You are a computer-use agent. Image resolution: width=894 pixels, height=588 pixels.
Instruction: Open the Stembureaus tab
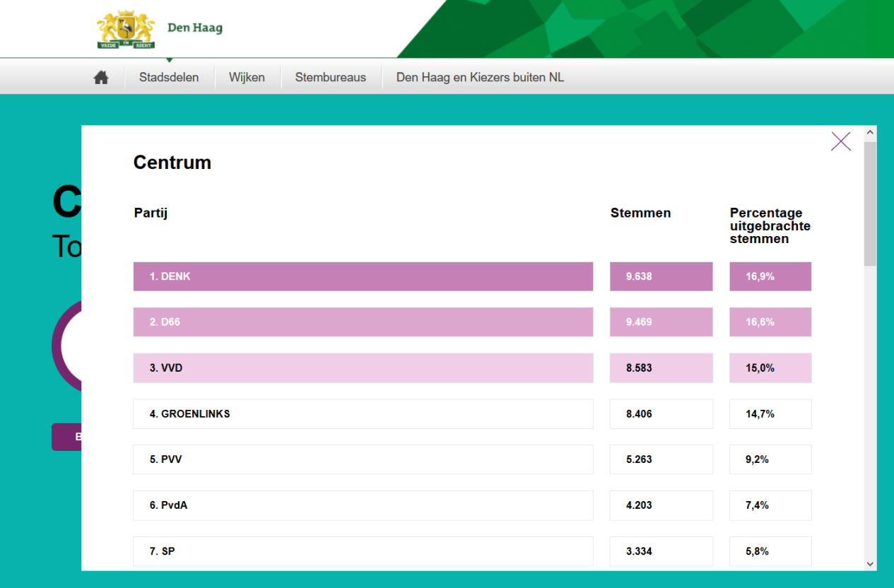(331, 78)
